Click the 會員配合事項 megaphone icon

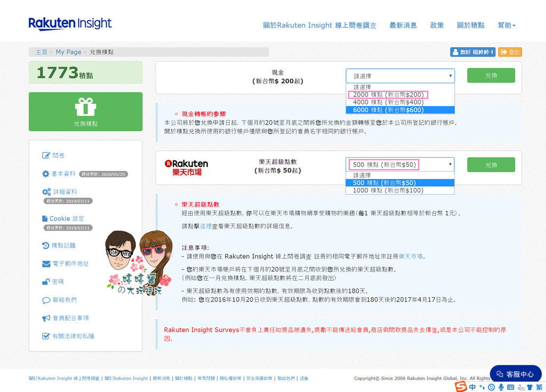coord(46,318)
